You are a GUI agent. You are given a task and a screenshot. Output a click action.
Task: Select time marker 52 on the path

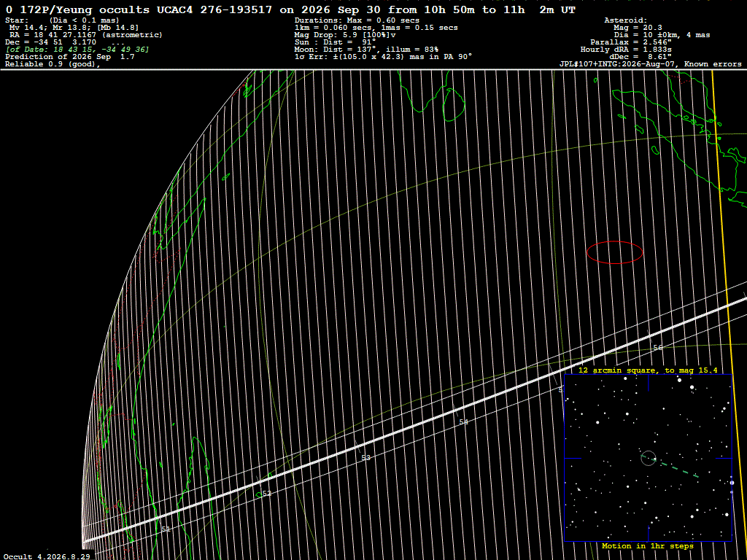click(267, 494)
